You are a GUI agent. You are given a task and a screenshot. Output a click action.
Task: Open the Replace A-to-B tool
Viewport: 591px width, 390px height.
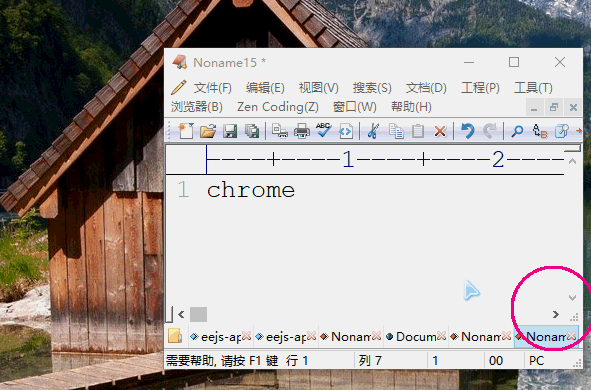pos(540,131)
